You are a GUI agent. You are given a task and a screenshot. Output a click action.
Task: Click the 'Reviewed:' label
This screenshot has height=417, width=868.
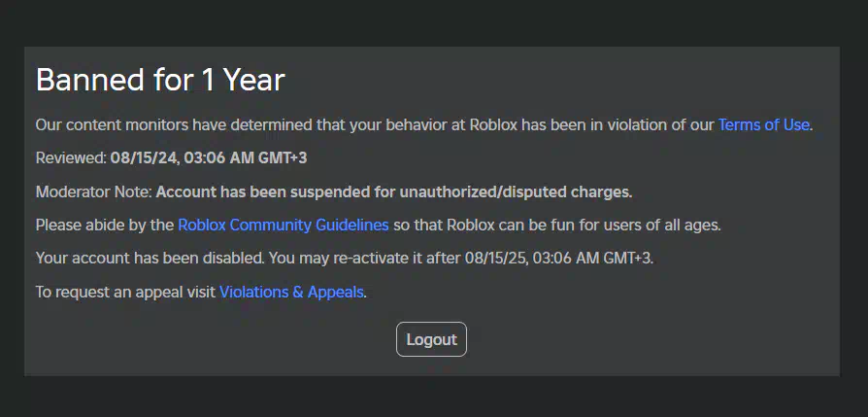[71, 158]
